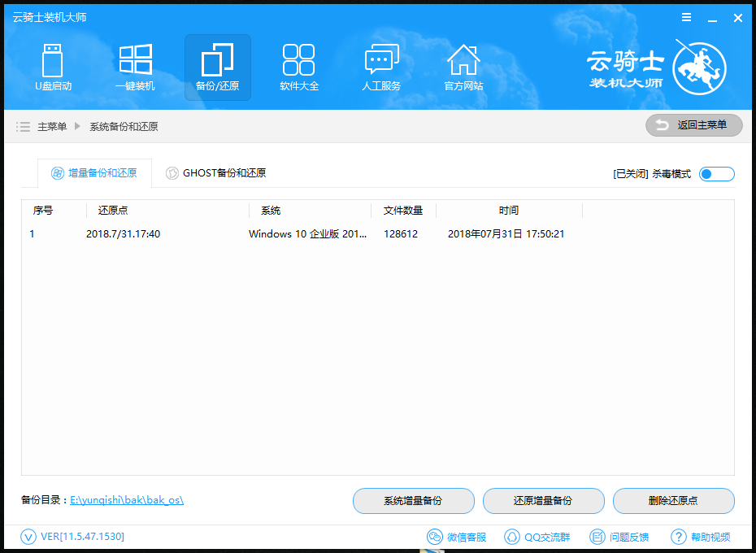
Task: Click the 帮助视频 text link
Action: (710, 537)
